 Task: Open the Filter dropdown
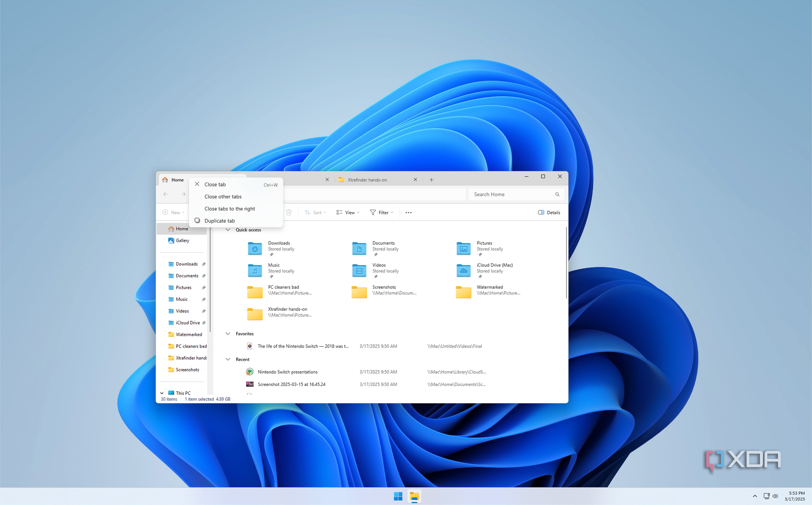382,212
